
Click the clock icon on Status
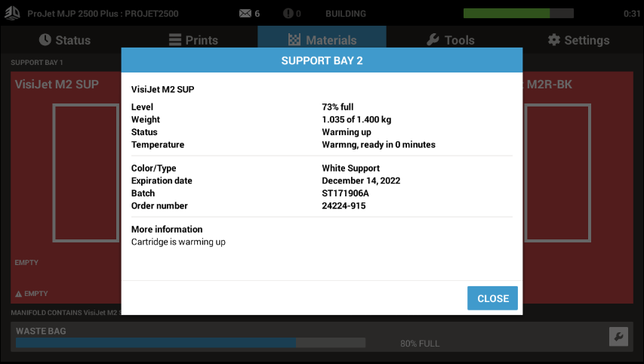[45, 40]
